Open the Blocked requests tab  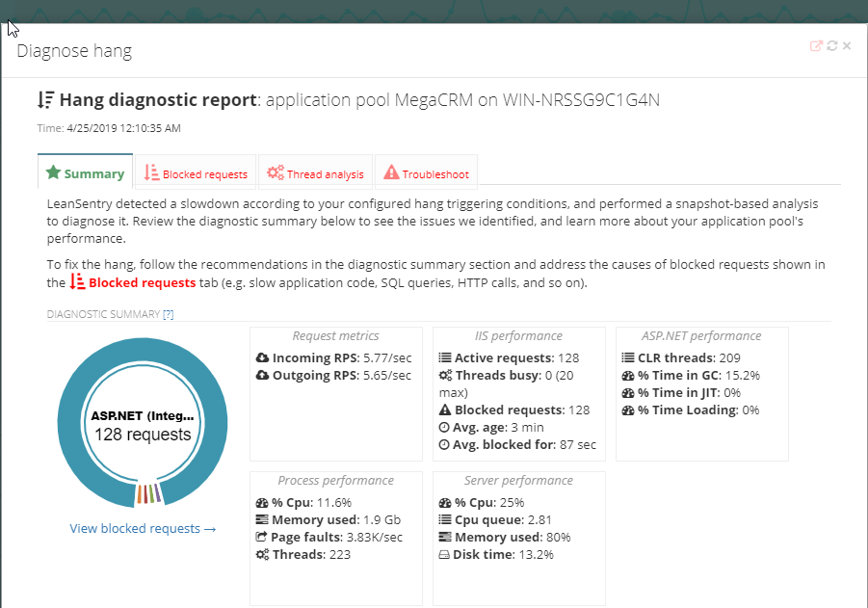196,173
